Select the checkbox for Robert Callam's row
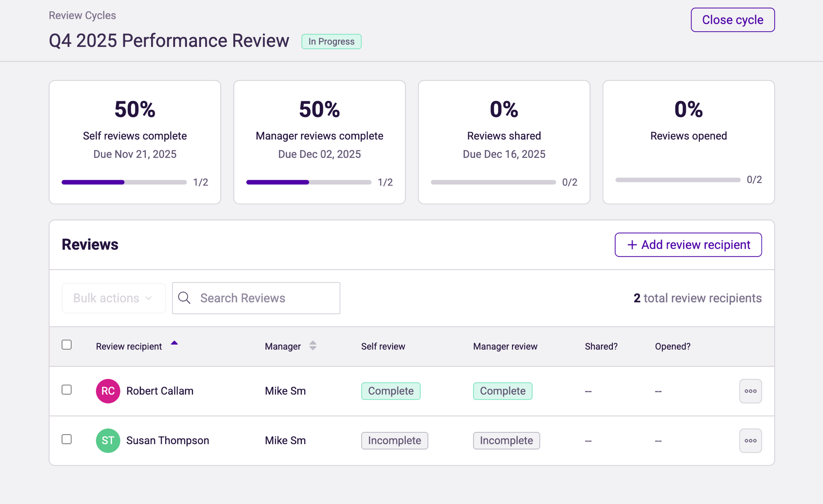 point(67,389)
